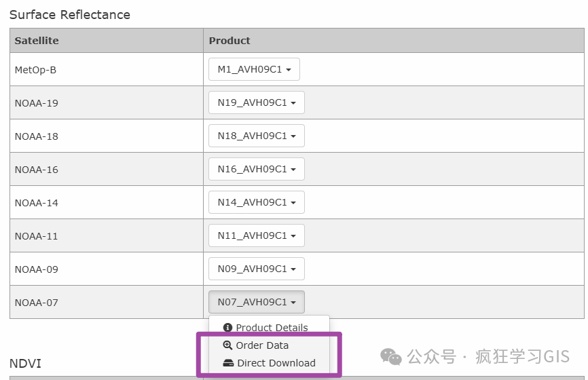Click the drive icon beside Direct Download
This screenshot has height=380, width=588.
coord(228,363)
